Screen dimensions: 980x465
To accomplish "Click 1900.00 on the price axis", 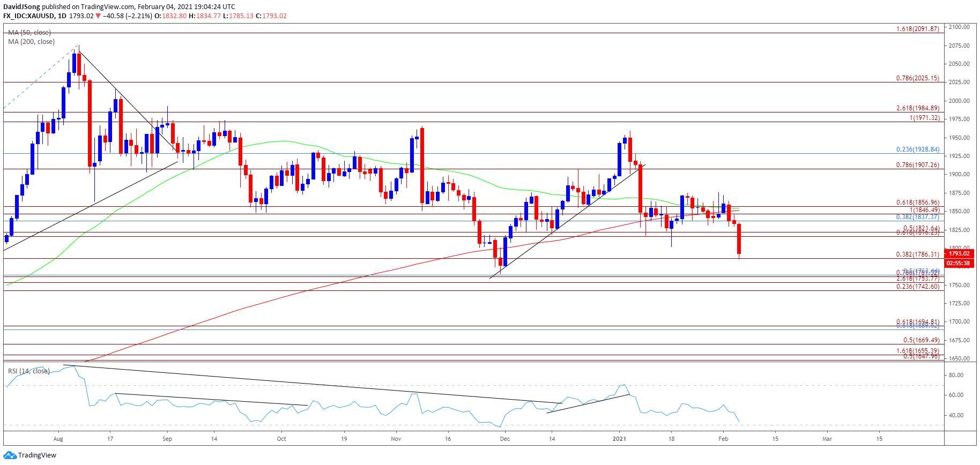I will pyautogui.click(x=960, y=174).
